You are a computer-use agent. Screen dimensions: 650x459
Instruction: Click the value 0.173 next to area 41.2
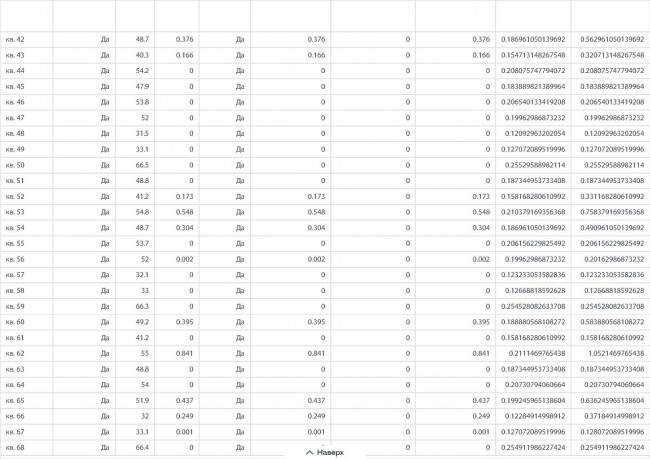(184, 197)
